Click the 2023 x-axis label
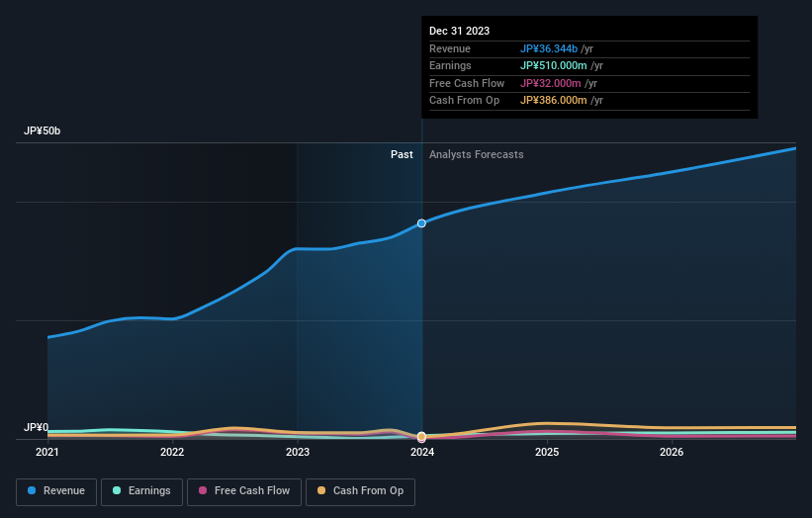Viewport: 812px width, 518px height. tap(298, 453)
